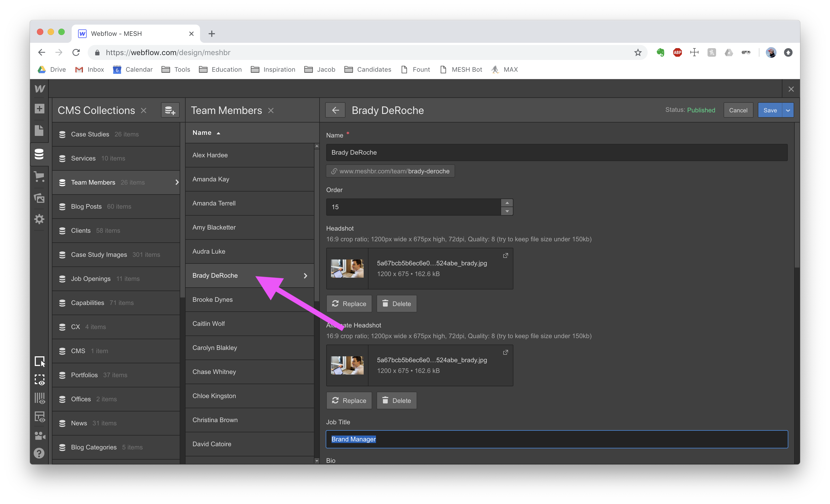Open headshot image in new tab icon

pos(505,255)
